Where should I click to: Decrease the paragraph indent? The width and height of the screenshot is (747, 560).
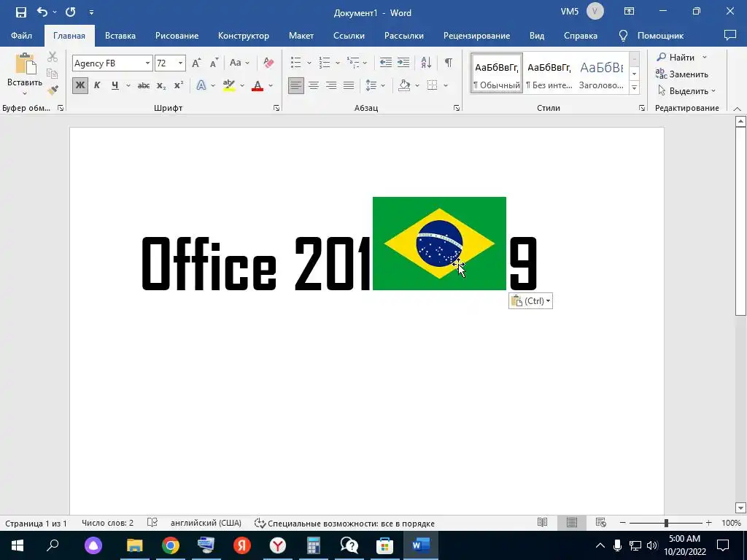pos(386,63)
